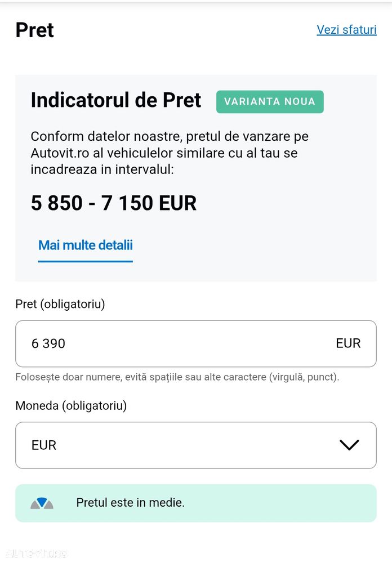This screenshot has width=392, height=563.
Task: Click the average price indicator icon
Action: (42, 503)
